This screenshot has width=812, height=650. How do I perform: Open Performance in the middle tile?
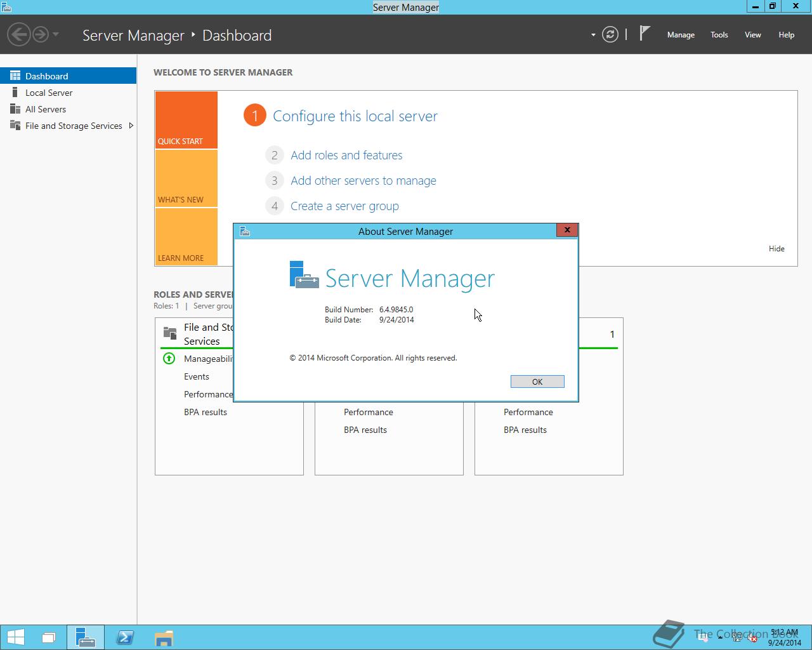(369, 412)
